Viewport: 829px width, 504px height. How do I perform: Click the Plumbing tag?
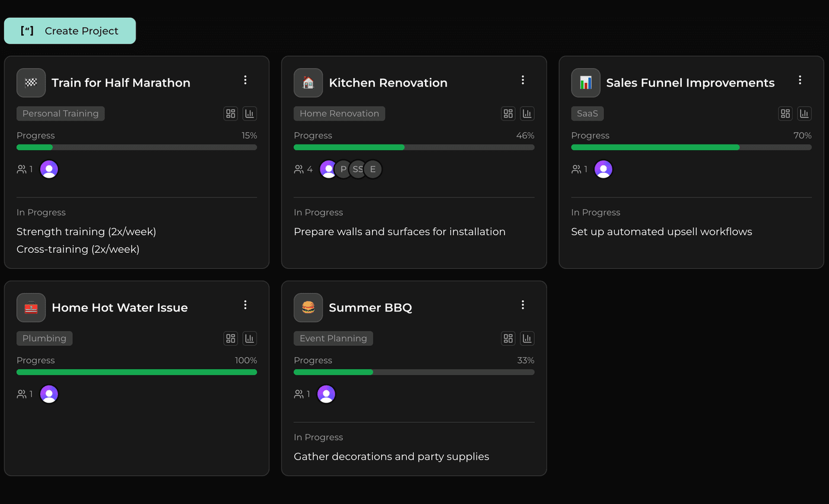click(x=44, y=339)
